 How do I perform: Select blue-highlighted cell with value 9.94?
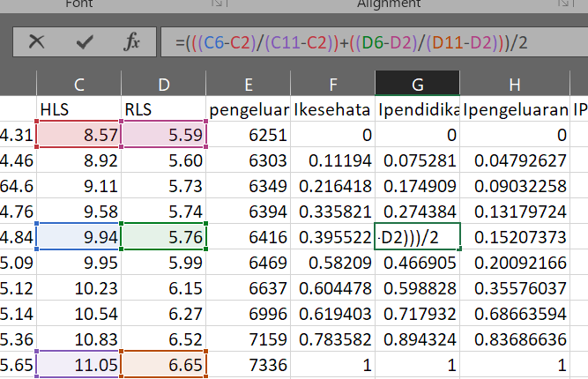[x=78, y=238]
